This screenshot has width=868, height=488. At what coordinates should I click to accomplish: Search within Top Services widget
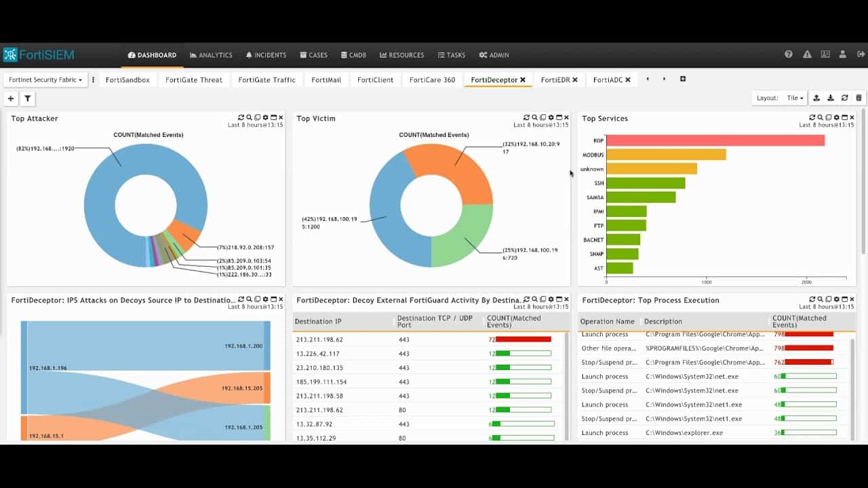click(x=821, y=118)
